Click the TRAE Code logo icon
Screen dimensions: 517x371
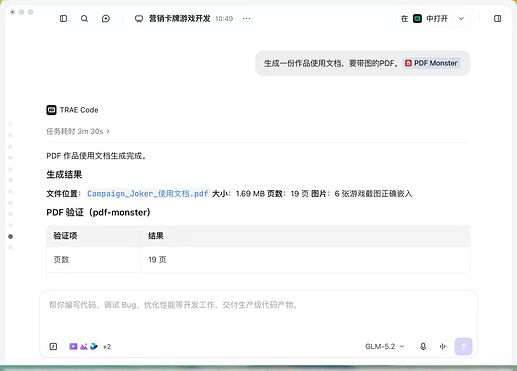pyautogui.click(x=51, y=110)
